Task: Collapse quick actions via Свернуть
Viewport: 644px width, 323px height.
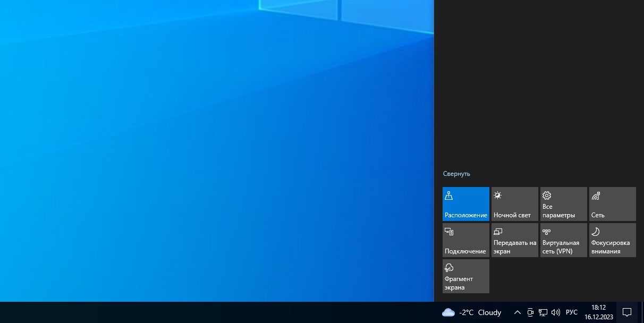Action: coord(456,174)
